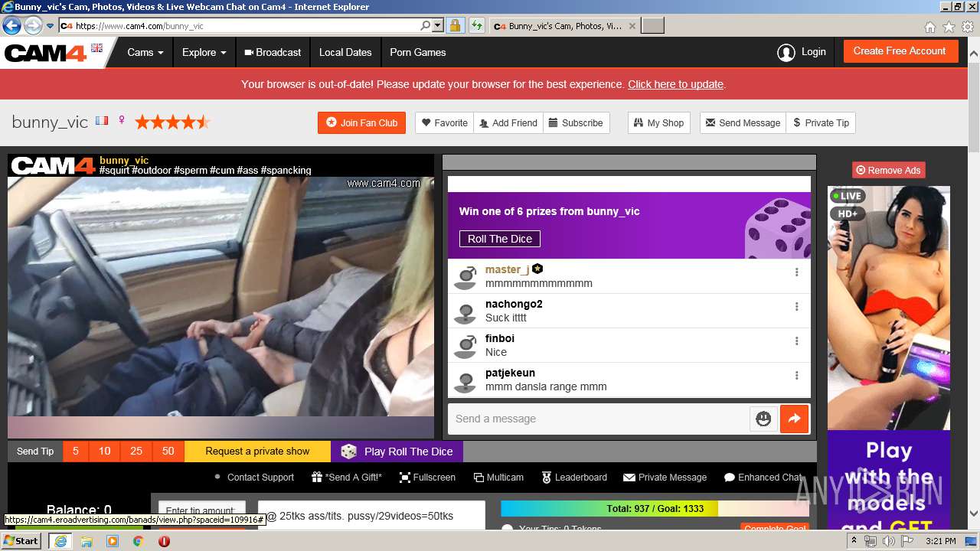Open Local Dates in the nav bar
980x551 pixels.
pyautogui.click(x=345, y=53)
